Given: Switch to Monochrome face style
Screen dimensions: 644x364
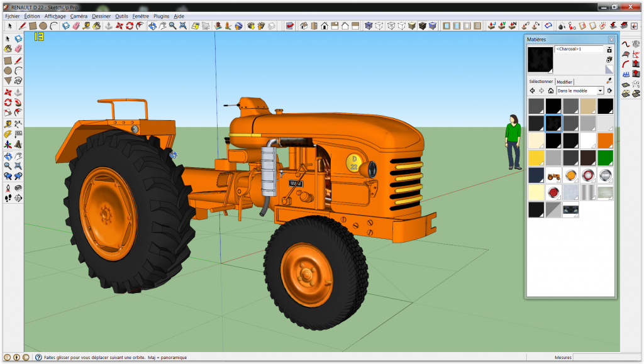Looking at the screenshot, I should pos(433,26).
